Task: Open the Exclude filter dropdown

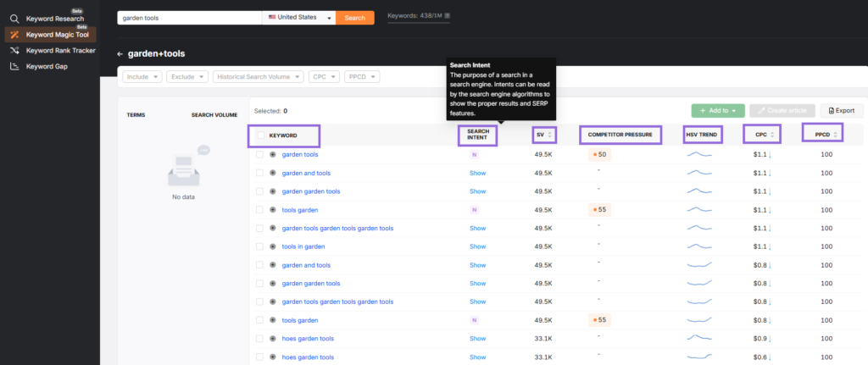Action: pyautogui.click(x=187, y=77)
